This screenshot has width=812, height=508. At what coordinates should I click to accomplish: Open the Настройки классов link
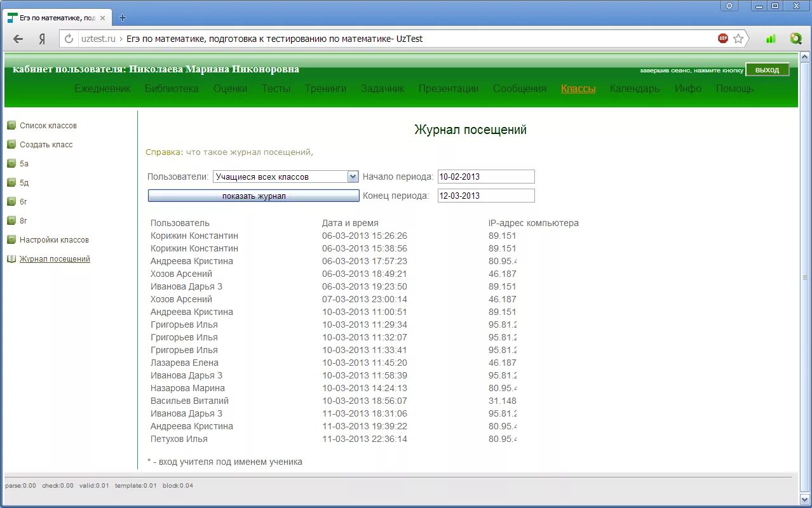click(54, 240)
